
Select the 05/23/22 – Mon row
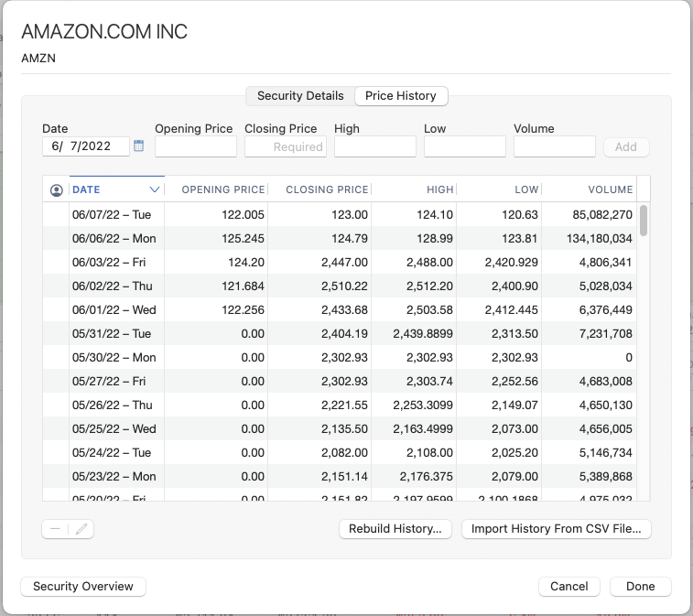[340, 477]
